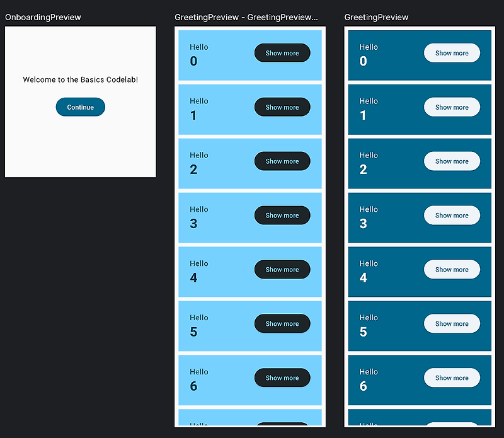504x438 pixels.
Task: Select the OnboardingPreview title label
Action: pos(43,17)
